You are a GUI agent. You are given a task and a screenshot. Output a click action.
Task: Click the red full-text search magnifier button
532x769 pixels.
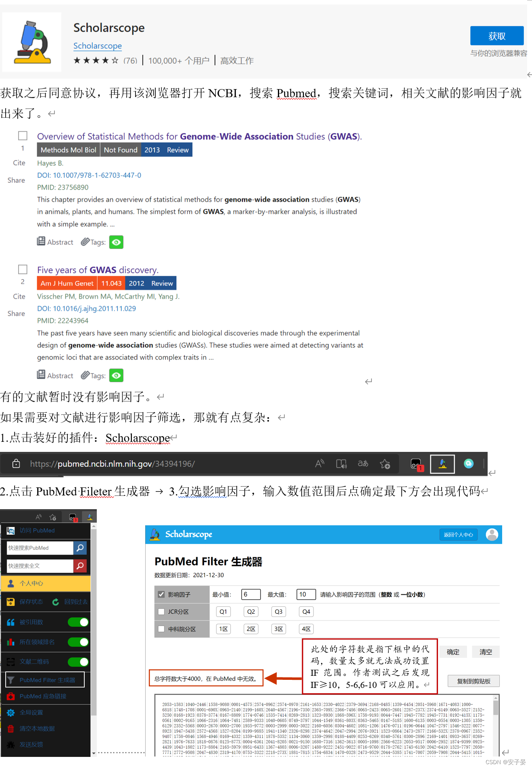80,566
